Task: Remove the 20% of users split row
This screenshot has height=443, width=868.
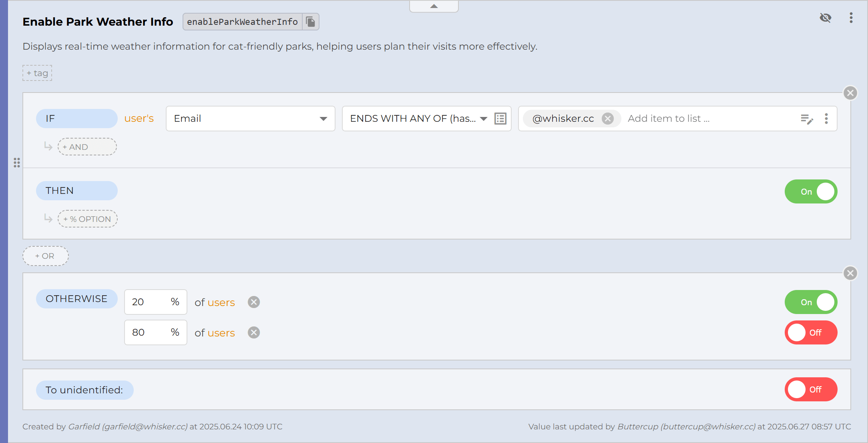Action: pyautogui.click(x=253, y=302)
